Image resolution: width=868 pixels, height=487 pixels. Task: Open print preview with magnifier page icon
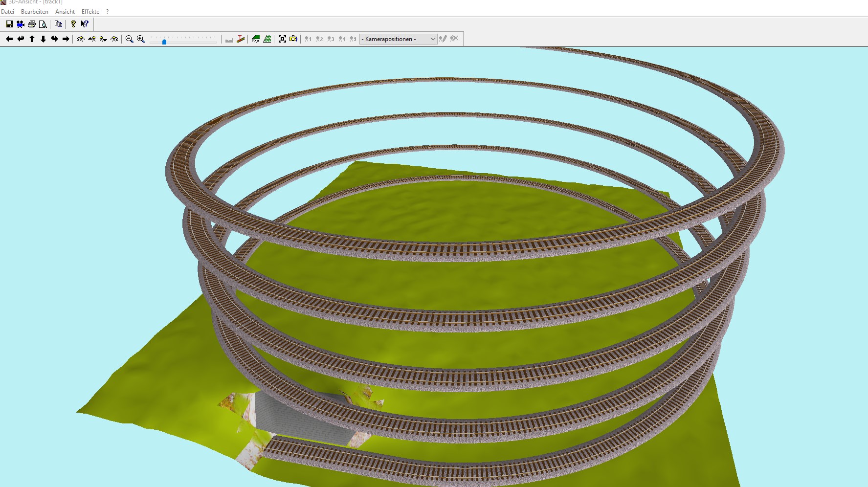pyautogui.click(x=43, y=24)
